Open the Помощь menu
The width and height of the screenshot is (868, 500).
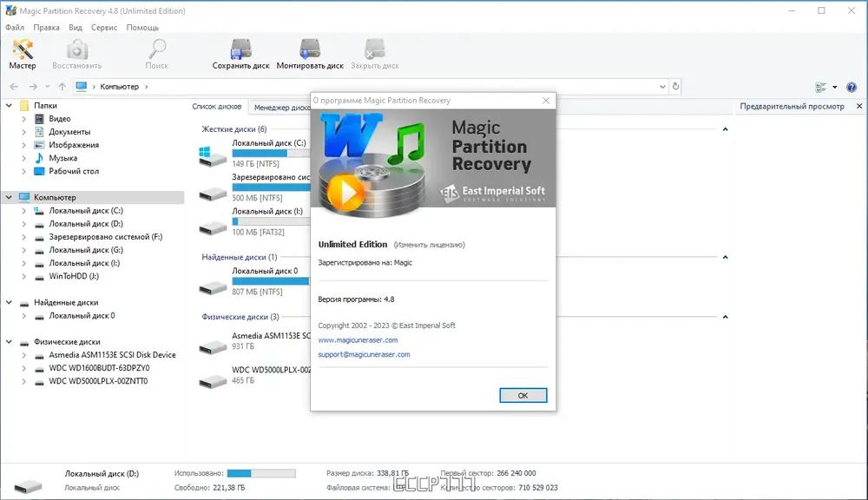point(142,27)
